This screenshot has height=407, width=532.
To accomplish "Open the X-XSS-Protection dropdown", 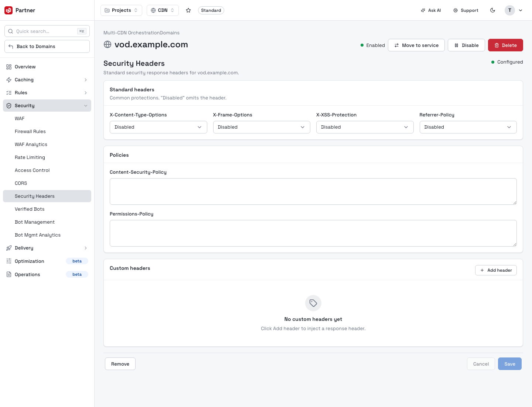I will coord(365,127).
